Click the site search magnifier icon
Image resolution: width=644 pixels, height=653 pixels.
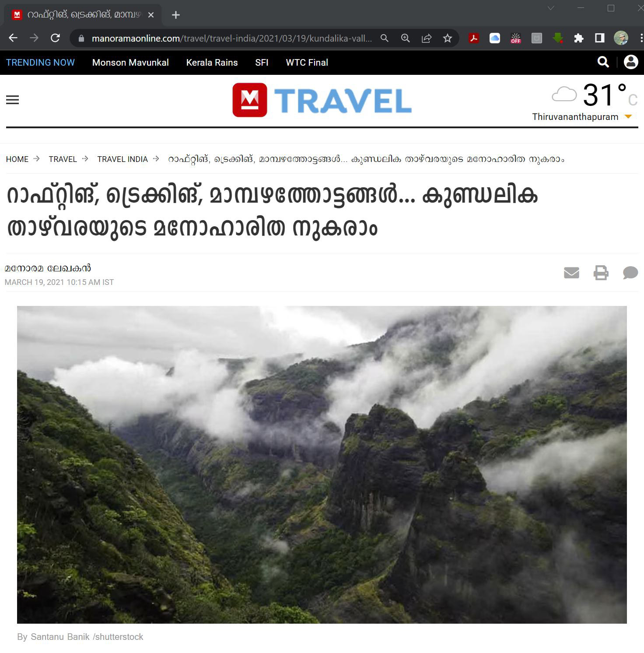point(603,62)
